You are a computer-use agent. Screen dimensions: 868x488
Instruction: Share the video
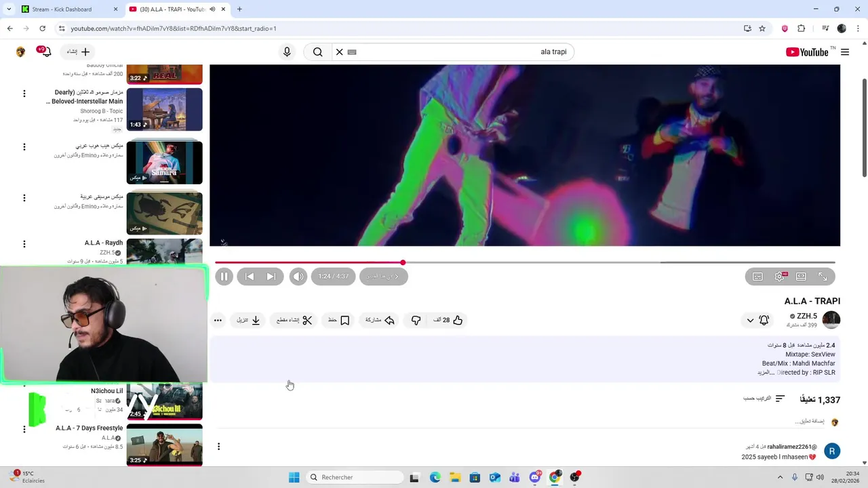pyautogui.click(x=380, y=320)
